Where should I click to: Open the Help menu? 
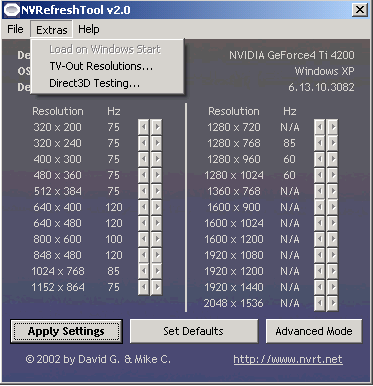(89, 29)
